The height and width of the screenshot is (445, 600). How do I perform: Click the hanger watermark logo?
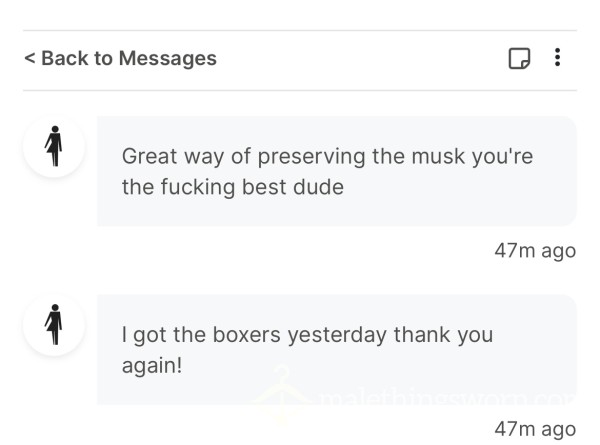pos(282,394)
